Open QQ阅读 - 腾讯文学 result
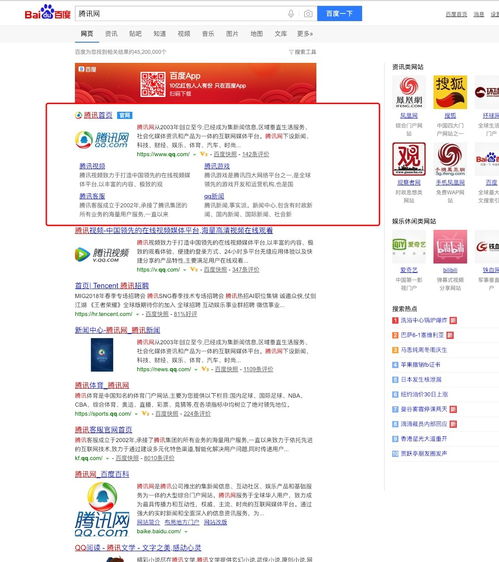 (x=138, y=548)
